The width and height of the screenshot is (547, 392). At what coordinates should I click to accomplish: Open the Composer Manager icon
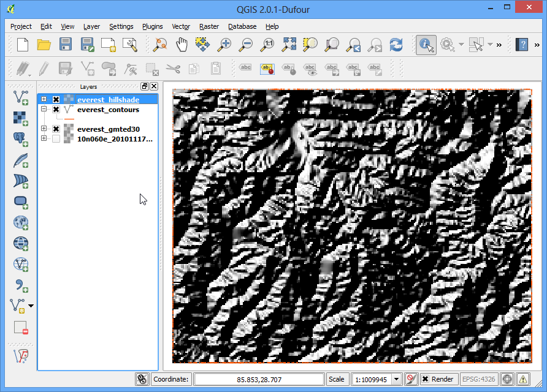130,45
